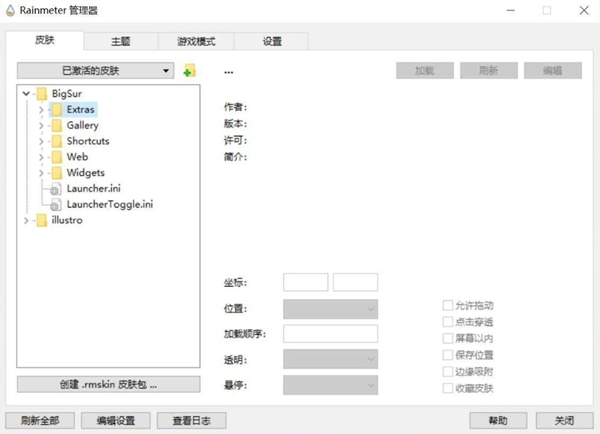This screenshot has height=434, width=600.
Task: Enable the 允许拖动 checkbox
Action: [x=448, y=305]
